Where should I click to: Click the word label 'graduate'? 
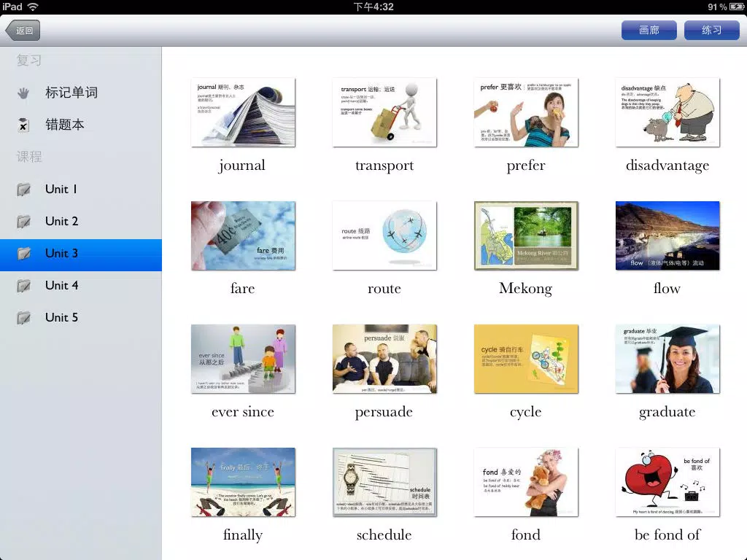(x=667, y=413)
